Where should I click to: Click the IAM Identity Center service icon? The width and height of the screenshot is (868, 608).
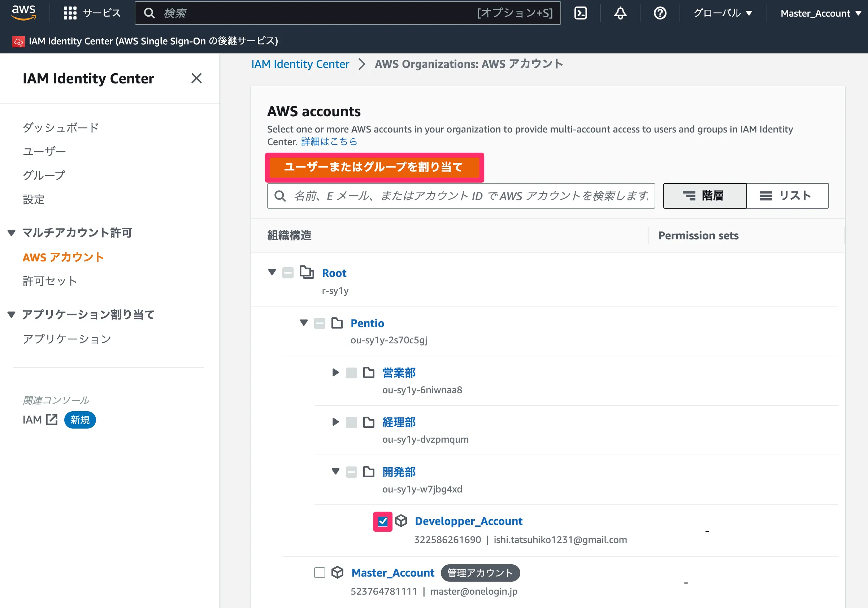[18, 41]
